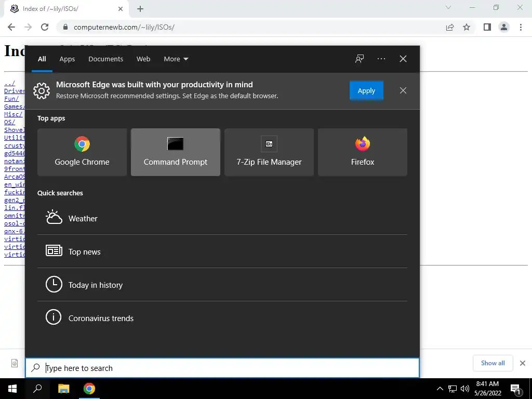Show all downloads in Chrome
Viewport: 532px width, 399px height.
pyautogui.click(x=493, y=363)
